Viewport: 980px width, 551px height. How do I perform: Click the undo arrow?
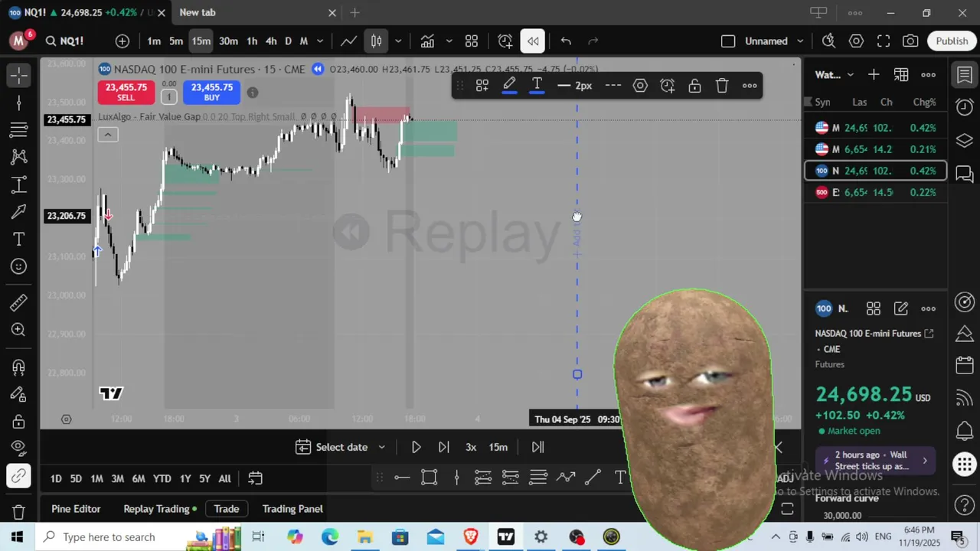[x=566, y=41]
